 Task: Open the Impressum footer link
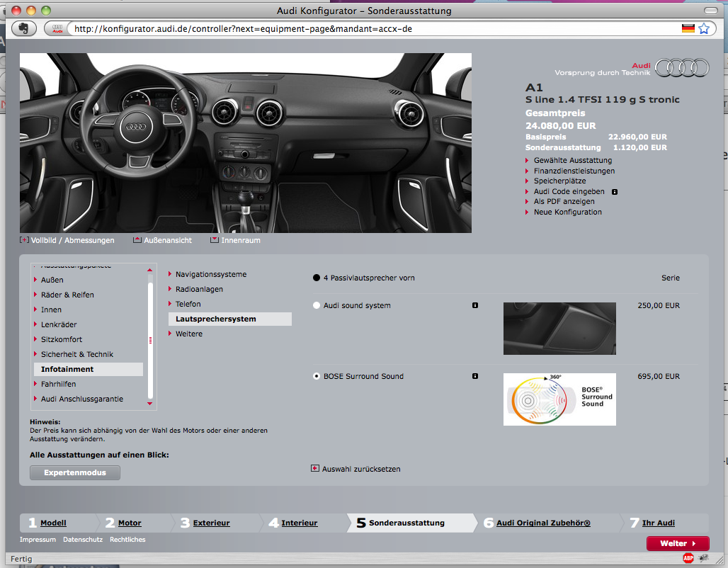click(x=38, y=540)
